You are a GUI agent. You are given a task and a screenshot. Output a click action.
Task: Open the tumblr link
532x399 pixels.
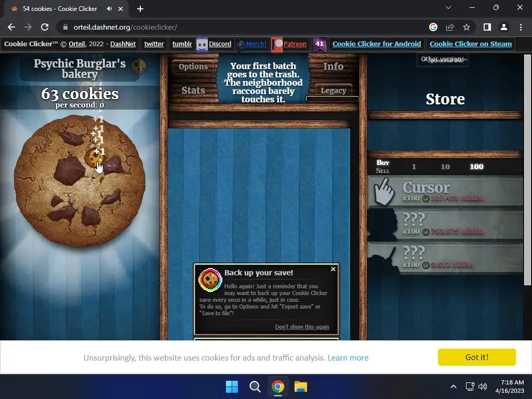coord(182,44)
